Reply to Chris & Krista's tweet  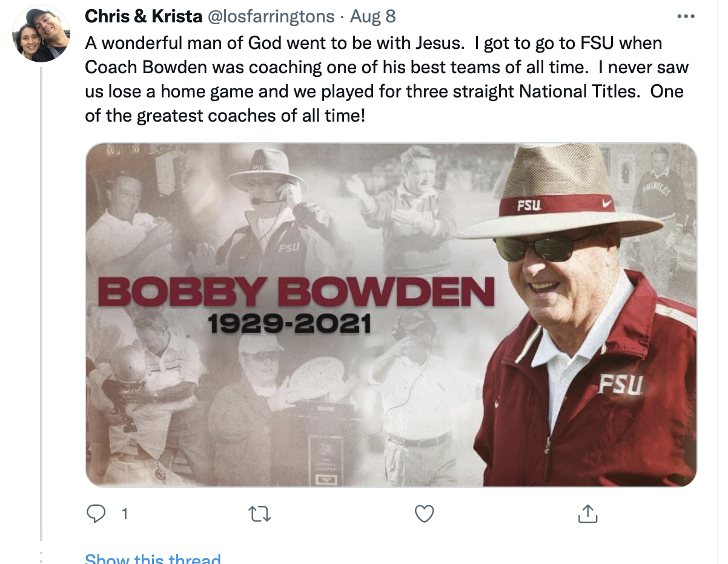click(97, 514)
